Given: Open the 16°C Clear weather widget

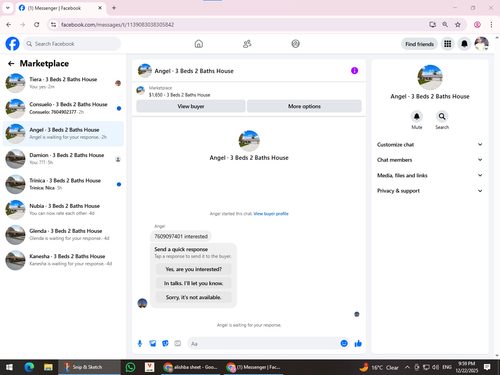Looking at the screenshot, I should pos(379,367).
